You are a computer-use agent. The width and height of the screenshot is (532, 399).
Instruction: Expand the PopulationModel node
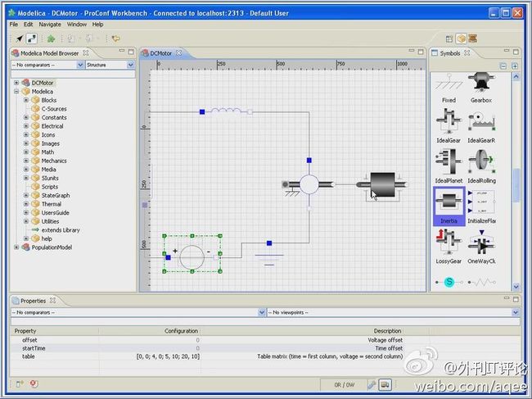pos(16,247)
